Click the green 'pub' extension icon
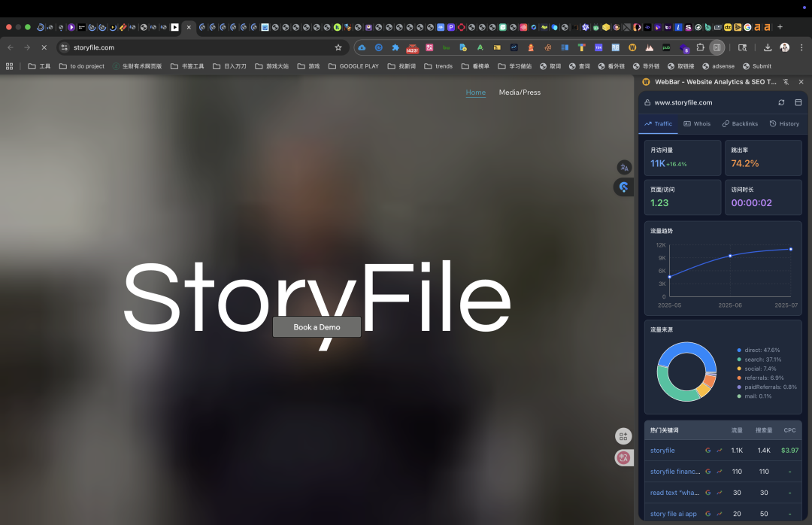 666,47
